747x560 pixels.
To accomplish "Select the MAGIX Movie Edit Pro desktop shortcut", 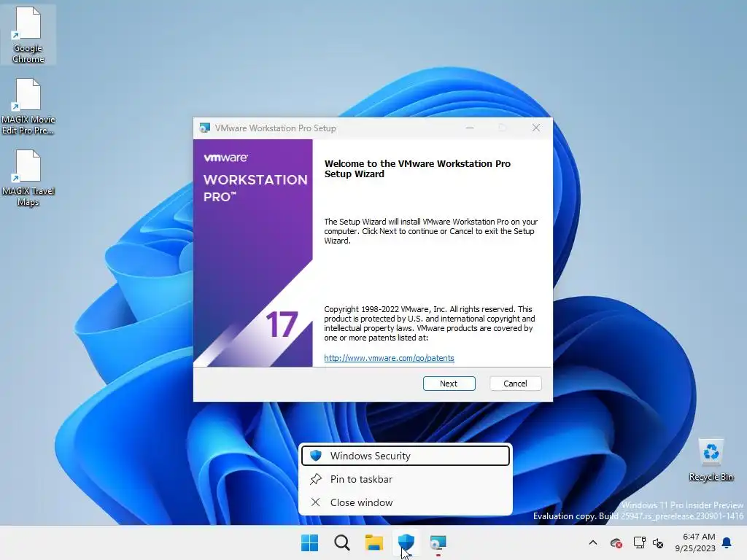I will pos(28,106).
